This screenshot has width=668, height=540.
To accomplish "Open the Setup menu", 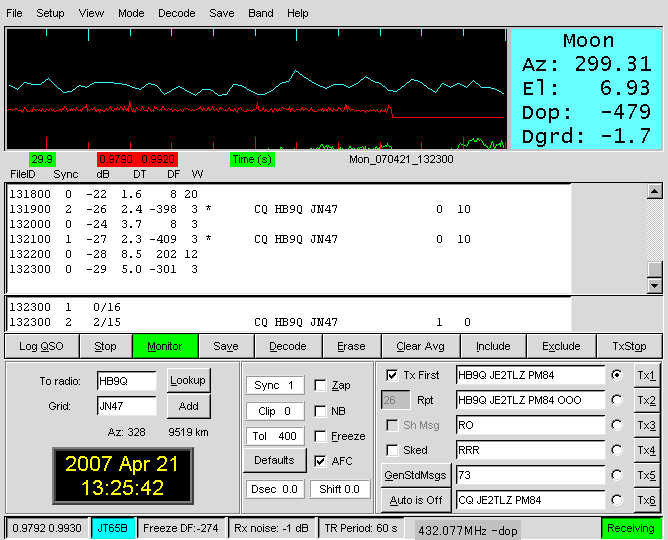I will pyautogui.click(x=50, y=14).
